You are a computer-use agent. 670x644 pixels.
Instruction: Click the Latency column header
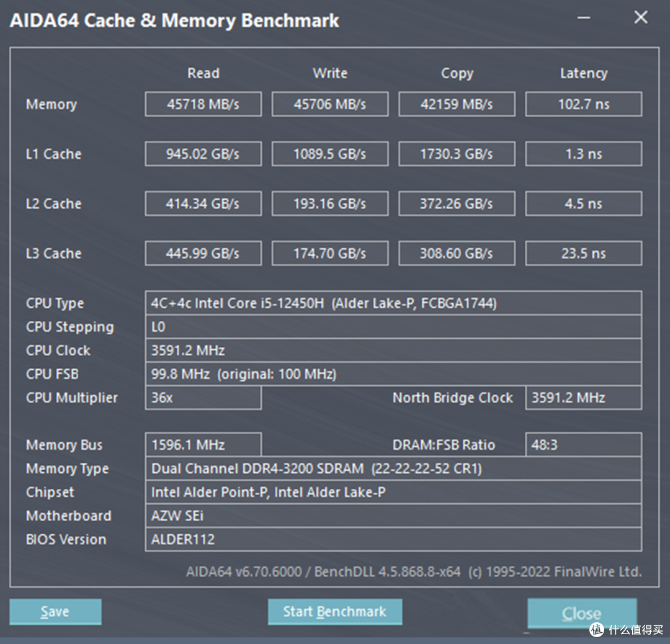click(x=584, y=73)
